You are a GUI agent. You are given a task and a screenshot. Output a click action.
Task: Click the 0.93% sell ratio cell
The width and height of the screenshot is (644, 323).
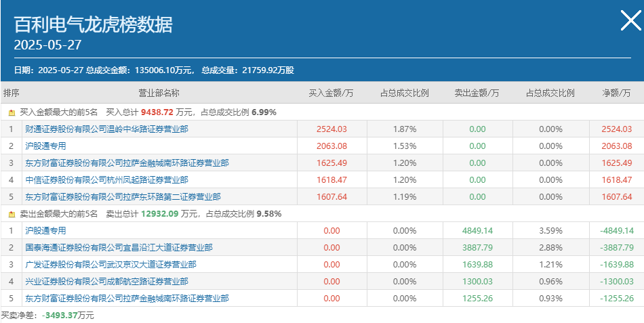tap(550, 299)
